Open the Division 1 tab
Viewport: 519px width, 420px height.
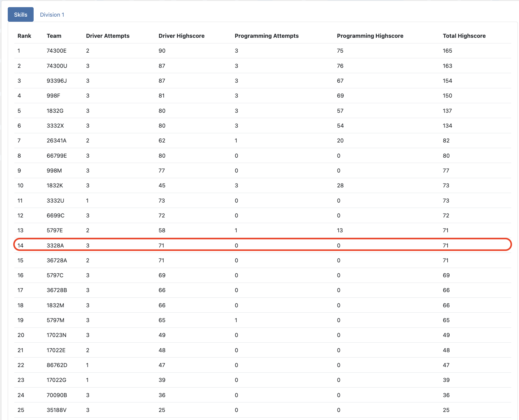pyautogui.click(x=52, y=15)
